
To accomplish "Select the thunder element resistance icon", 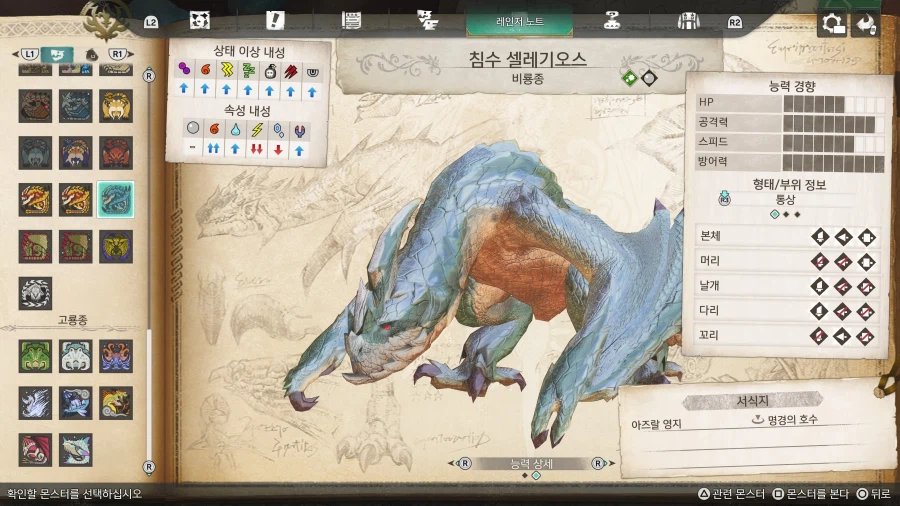I will coord(256,129).
